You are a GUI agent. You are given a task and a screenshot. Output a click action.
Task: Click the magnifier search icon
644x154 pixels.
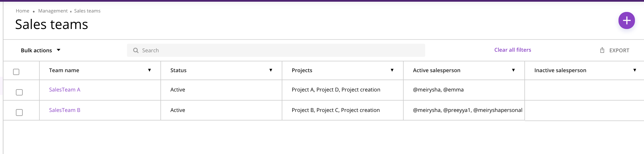pyautogui.click(x=136, y=50)
